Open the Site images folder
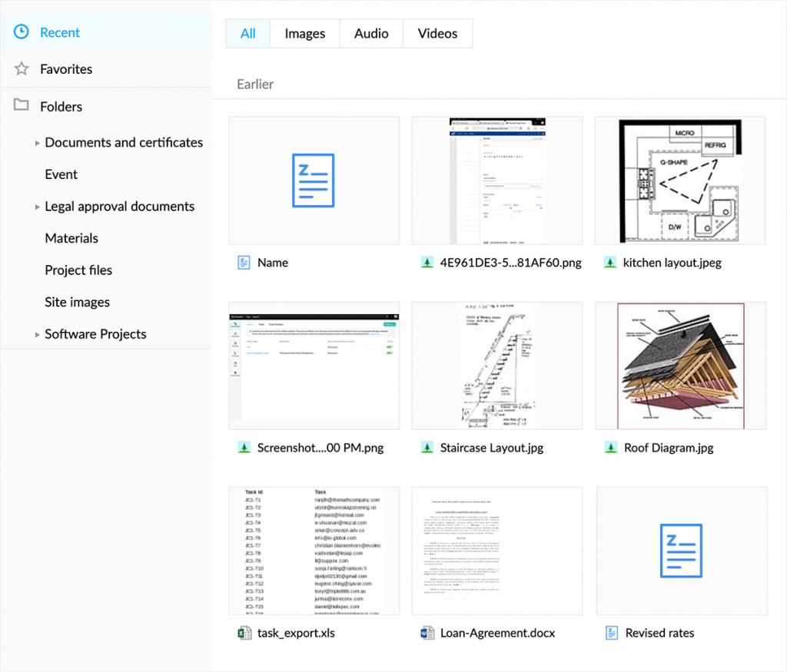This screenshot has height=672, width=787. [x=77, y=302]
